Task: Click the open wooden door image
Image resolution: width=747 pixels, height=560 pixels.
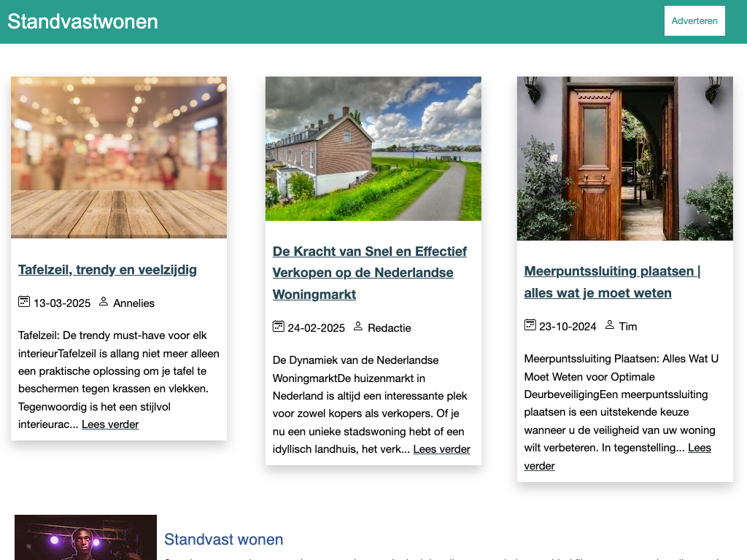Action: 624,158
